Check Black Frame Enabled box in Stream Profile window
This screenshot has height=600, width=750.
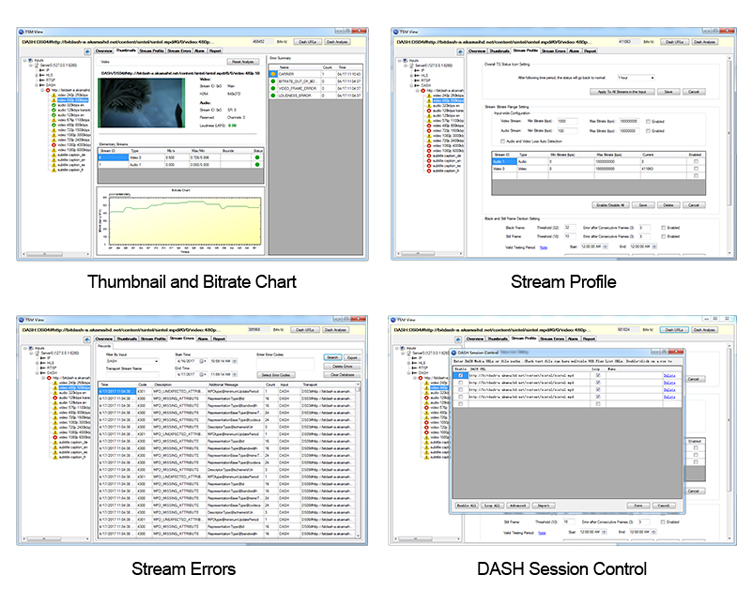point(663,228)
